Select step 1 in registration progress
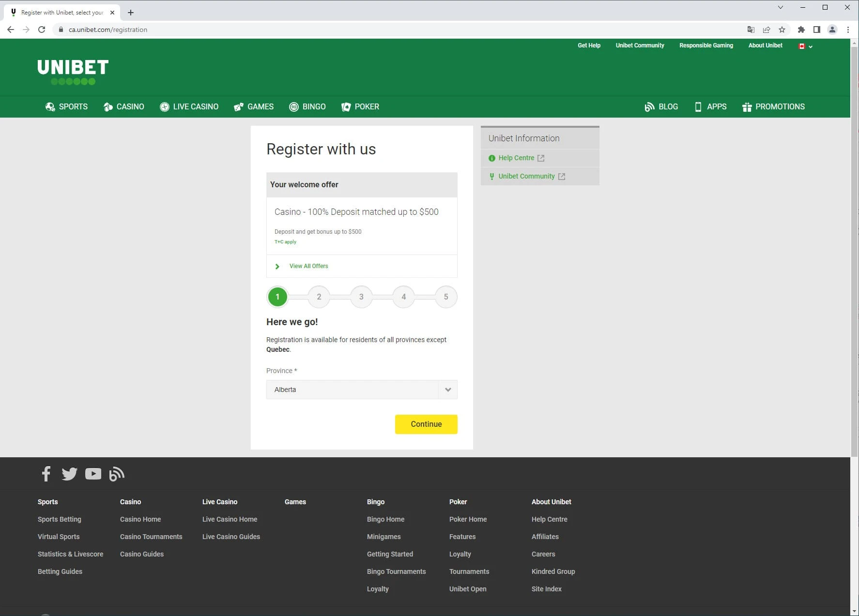 [x=277, y=297]
